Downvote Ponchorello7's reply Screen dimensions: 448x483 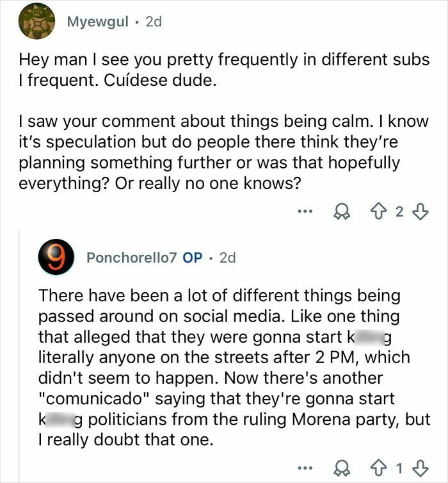click(420, 466)
